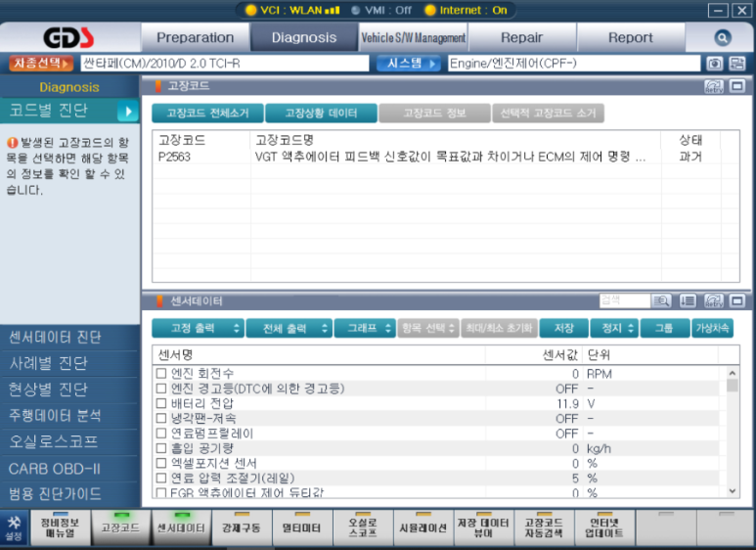Open 저장 데이터 뷰어 in the bottom toolbar

tap(483, 527)
